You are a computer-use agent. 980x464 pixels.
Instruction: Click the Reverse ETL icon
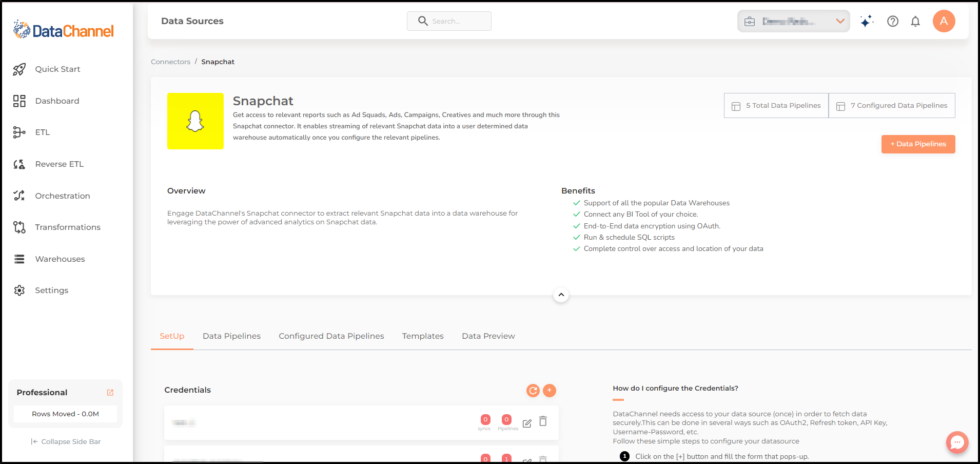pyautogui.click(x=19, y=164)
